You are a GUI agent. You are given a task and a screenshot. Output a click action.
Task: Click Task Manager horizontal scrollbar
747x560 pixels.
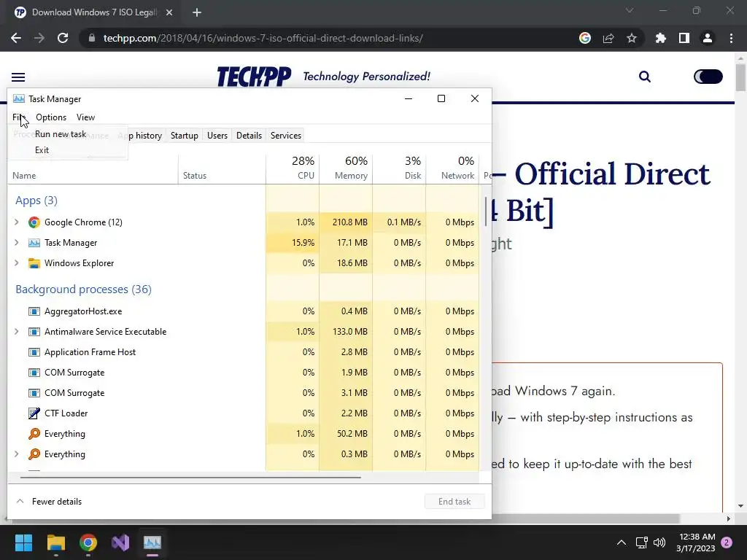[x=190, y=477]
